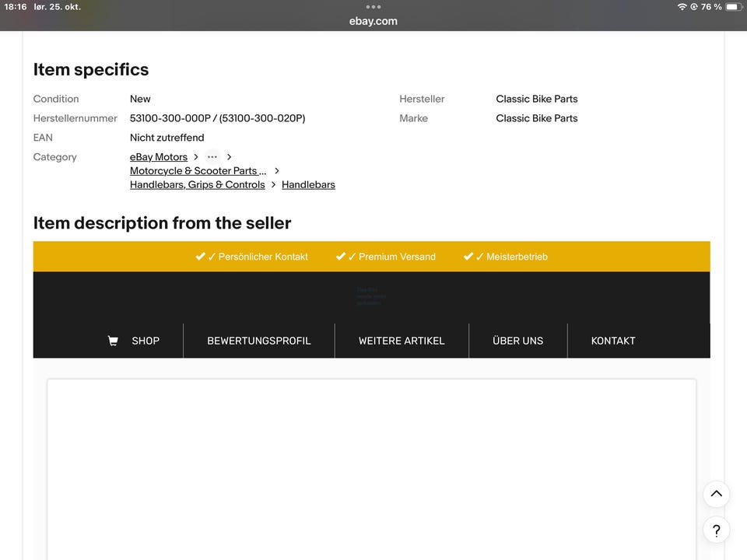Select the WEITERE ARTIKEL tab
This screenshot has height=560, width=747.
click(x=402, y=341)
